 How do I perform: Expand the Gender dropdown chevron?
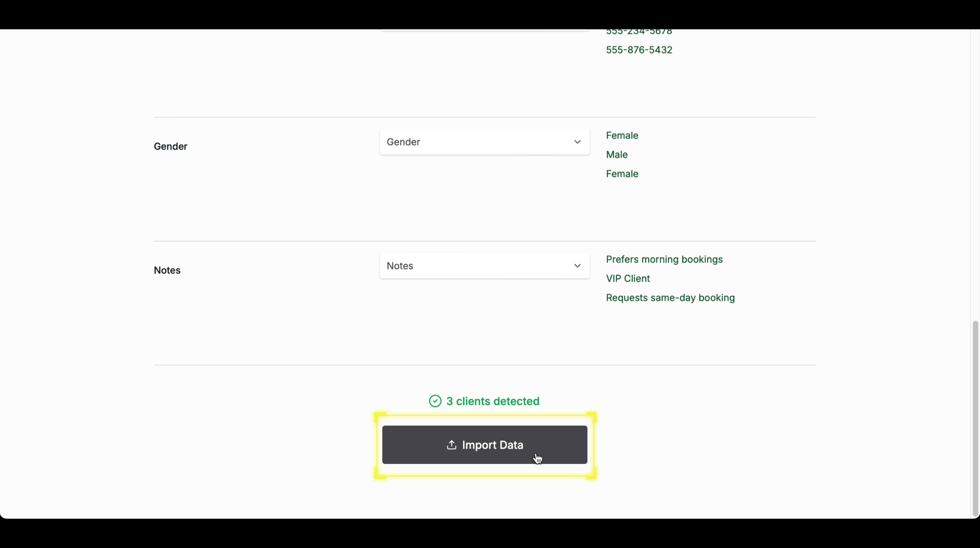[577, 142]
